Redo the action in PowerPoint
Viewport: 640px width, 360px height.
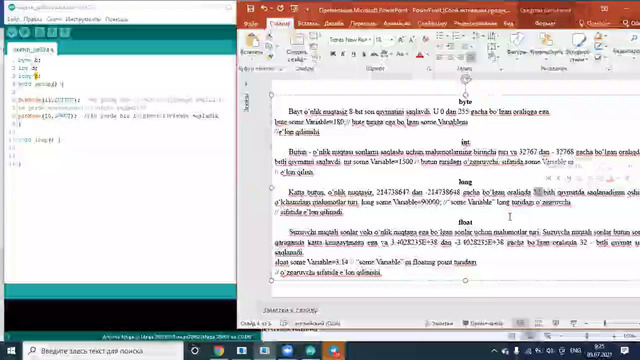point(280,9)
